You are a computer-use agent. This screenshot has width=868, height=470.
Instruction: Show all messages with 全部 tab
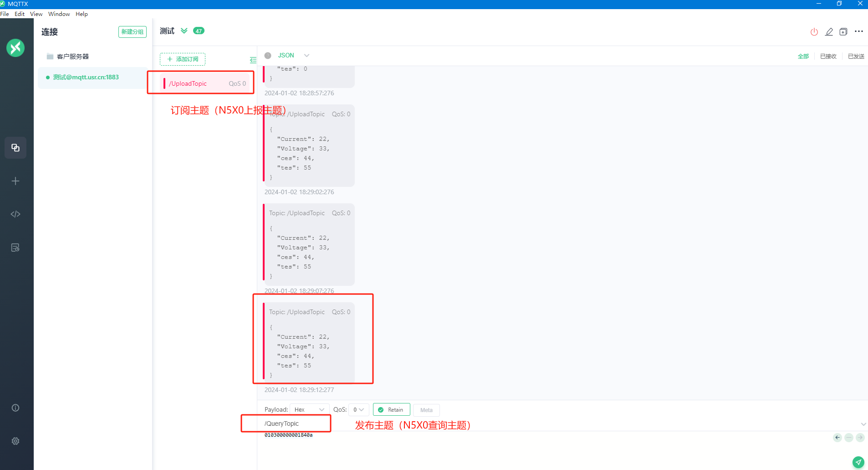(x=803, y=57)
